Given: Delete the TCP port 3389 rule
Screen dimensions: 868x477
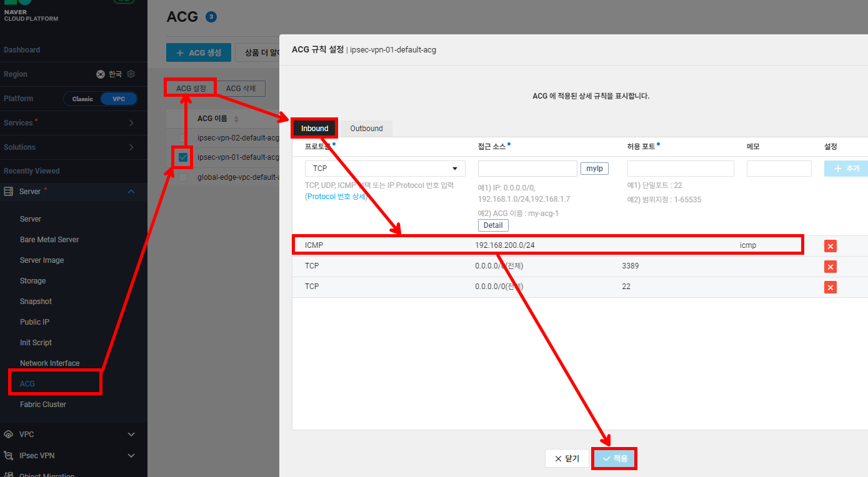Looking at the screenshot, I should 831,267.
